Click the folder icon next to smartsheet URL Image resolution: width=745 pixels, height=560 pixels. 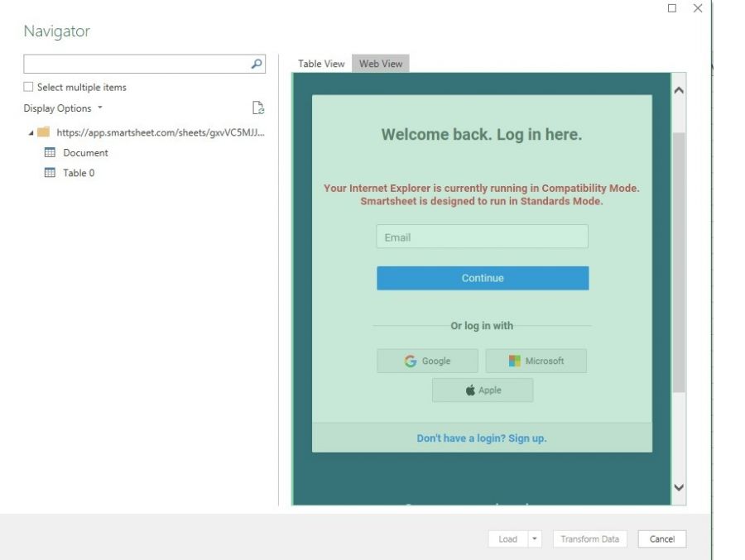pyautogui.click(x=43, y=132)
